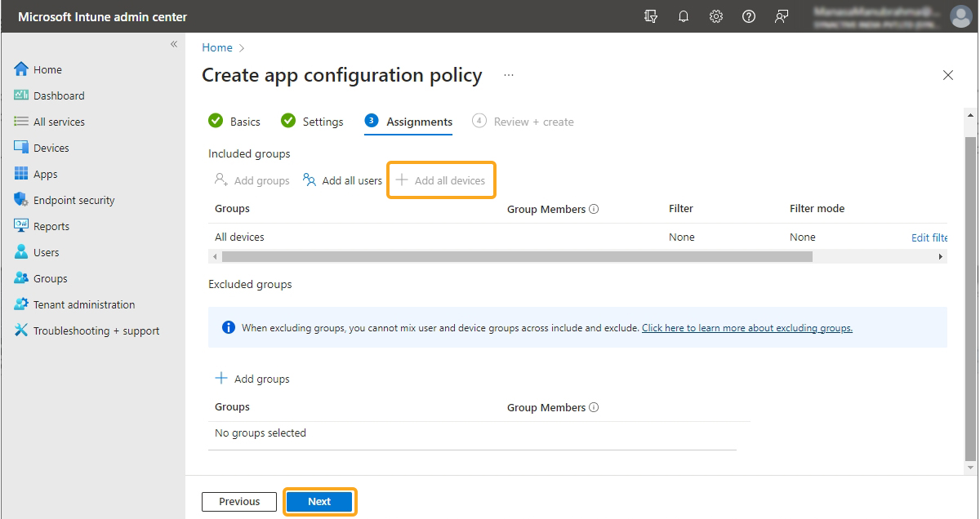Image resolution: width=980 pixels, height=519 pixels.
Task: Click Group Members info icon under Included groups
Action: coord(594,209)
